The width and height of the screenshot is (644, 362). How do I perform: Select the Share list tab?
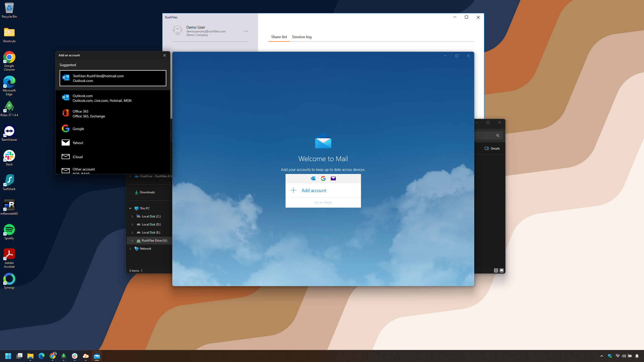pos(279,37)
